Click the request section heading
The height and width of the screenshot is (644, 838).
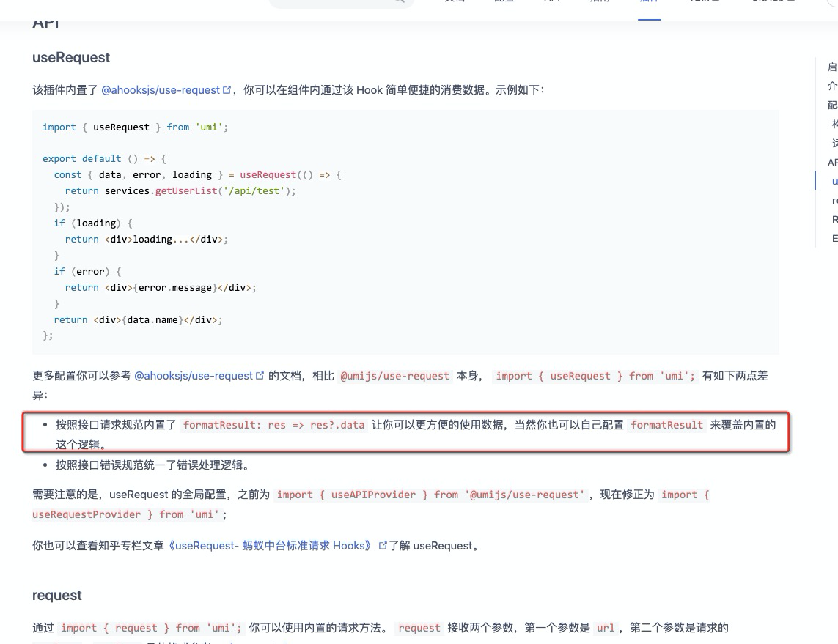(x=56, y=595)
